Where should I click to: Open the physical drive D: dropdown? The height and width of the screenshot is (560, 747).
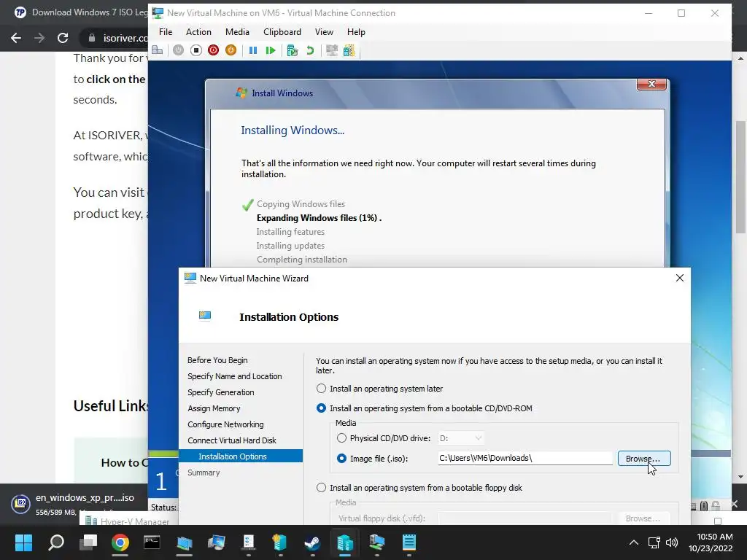(461, 438)
